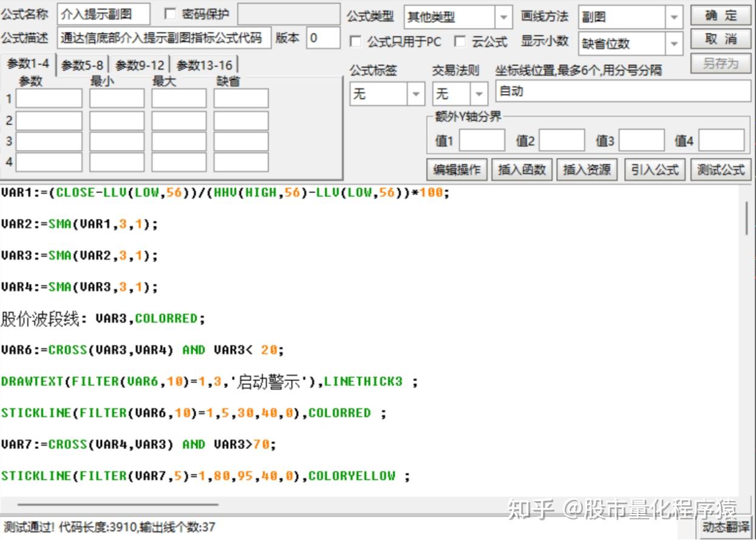Switch to the 参数9-12 tab
The width and height of the screenshot is (756, 540).
coord(140,65)
